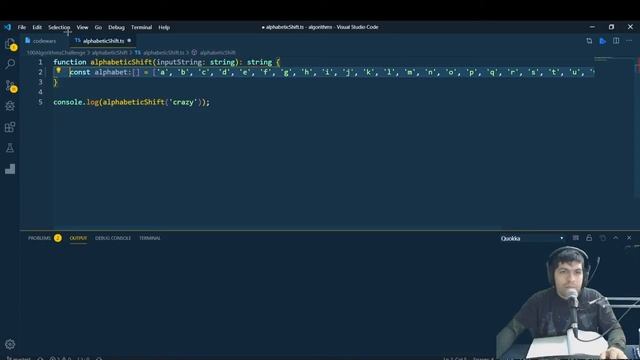Click the alphabeticShift folder breadcrumb
The height and width of the screenshot is (360, 640).
click(109, 53)
